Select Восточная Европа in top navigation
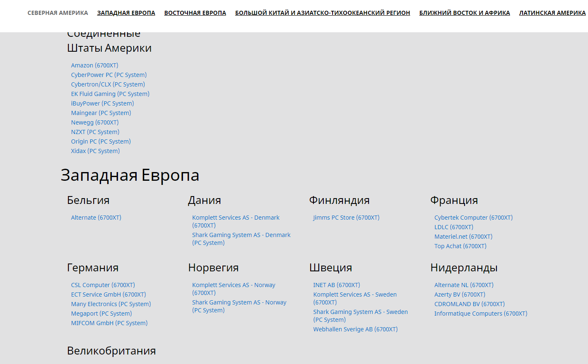Viewport: 588px width, 364px height. 195,13
